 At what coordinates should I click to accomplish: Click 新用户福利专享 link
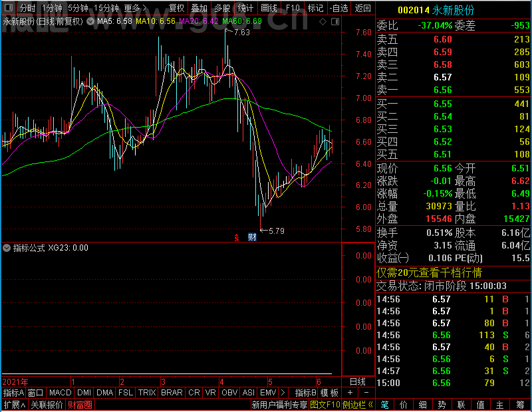click(279, 405)
